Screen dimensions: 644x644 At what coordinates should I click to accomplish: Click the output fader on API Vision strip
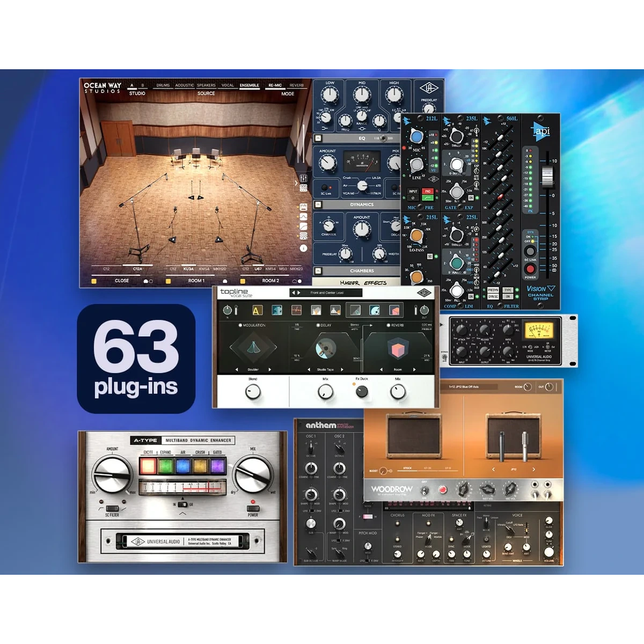[x=547, y=177]
